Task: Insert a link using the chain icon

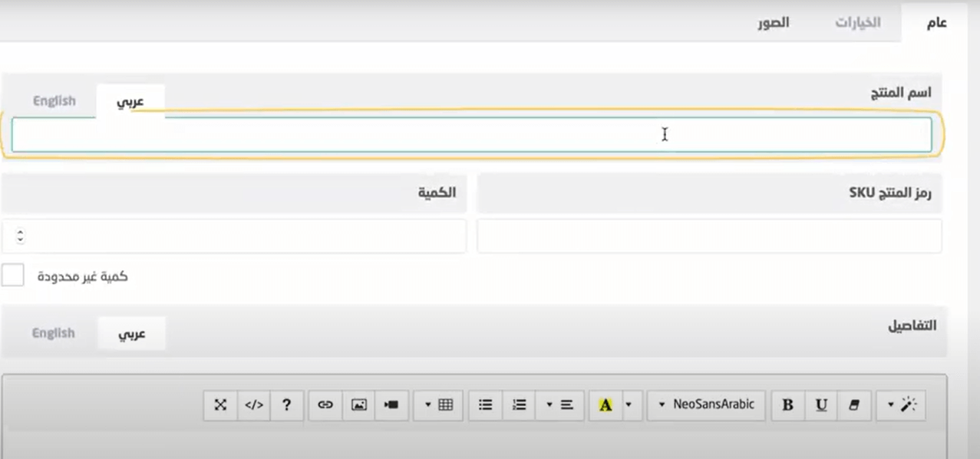Action: point(325,405)
